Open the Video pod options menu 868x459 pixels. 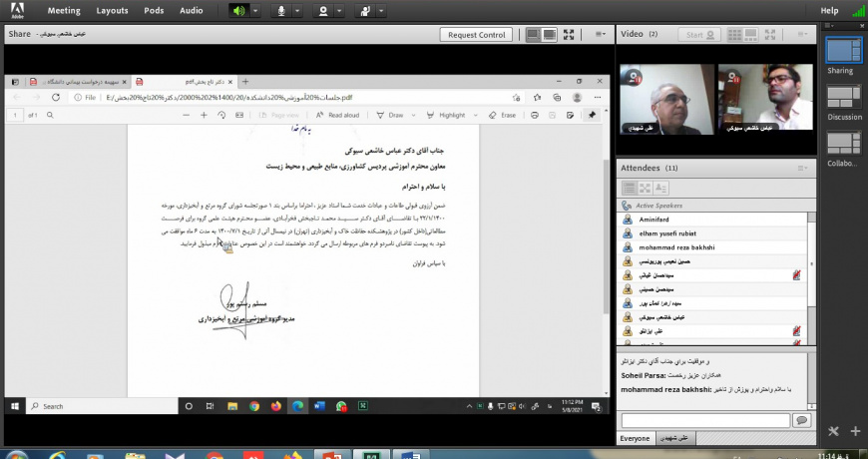pos(803,34)
